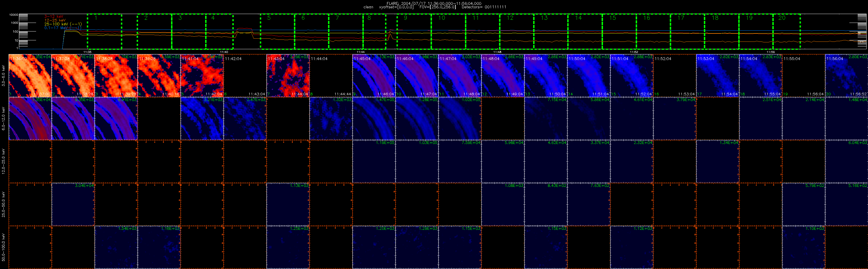Open the 3-6 keV image starting 11:36:00
This screenshot has width=868, height=269.
pos(30,76)
